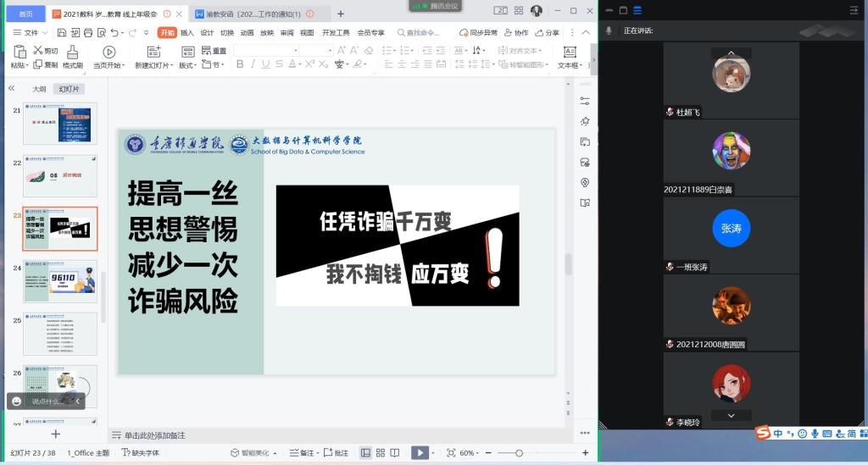Open the Comments (批注) icon in status bar
This screenshot has width=868, height=465.
(x=337, y=453)
